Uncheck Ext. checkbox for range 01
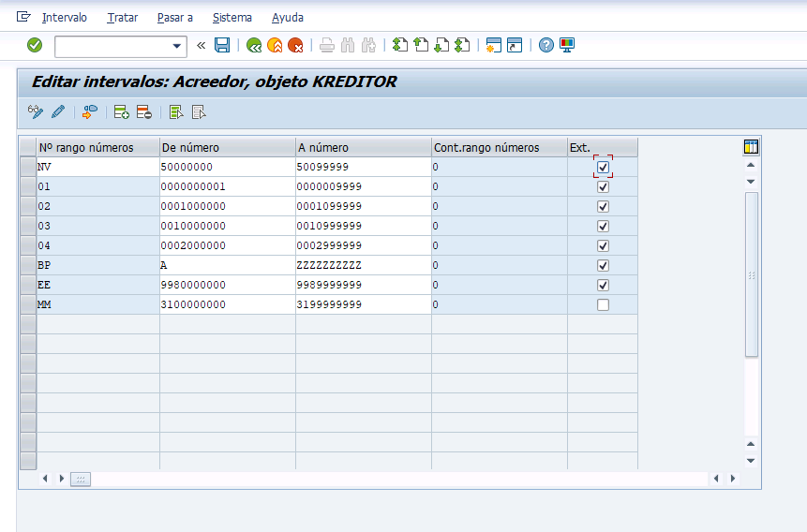This screenshot has width=807, height=532. [603, 186]
